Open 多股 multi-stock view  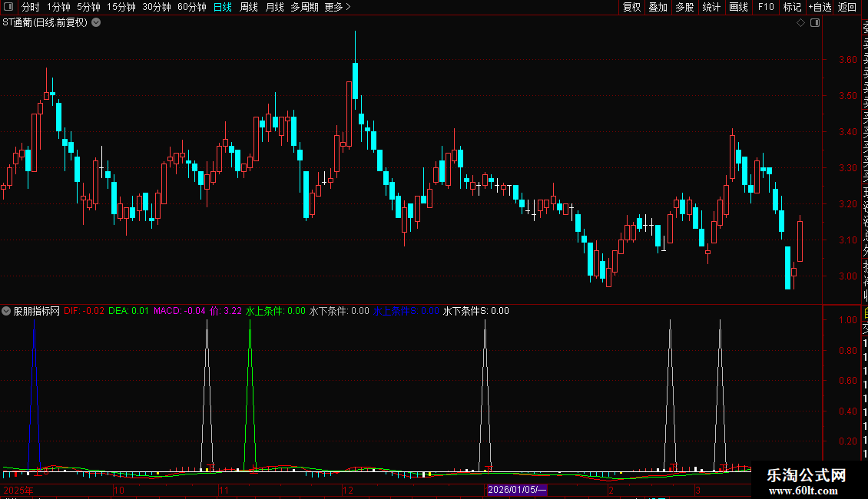click(x=684, y=7)
